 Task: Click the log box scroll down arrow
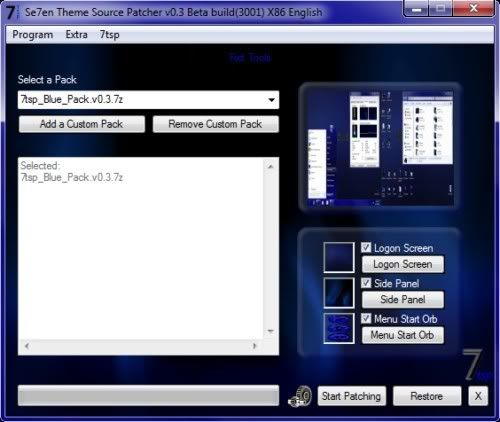[x=271, y=331]
